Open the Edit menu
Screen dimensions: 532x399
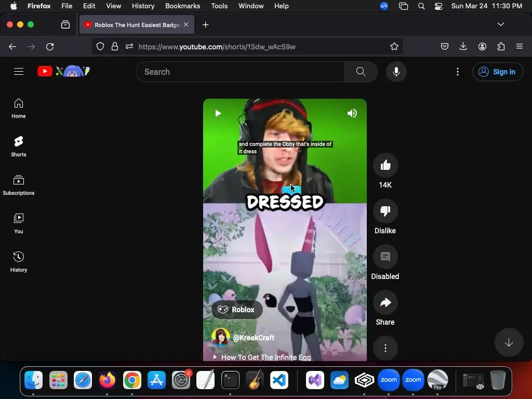click(x=89, y=6)
